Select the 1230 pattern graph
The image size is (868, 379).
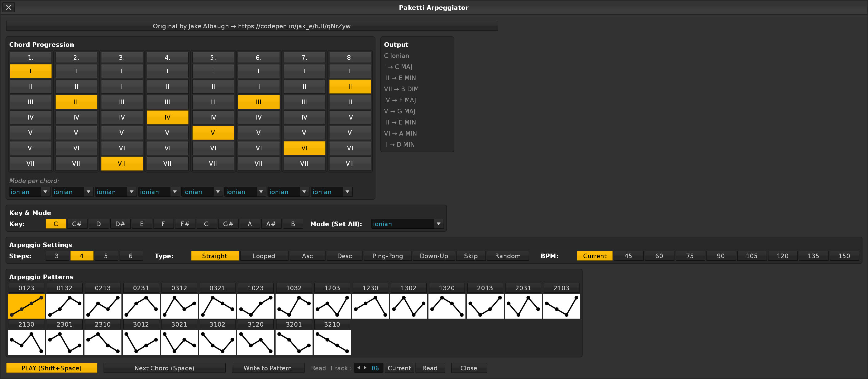370,306
